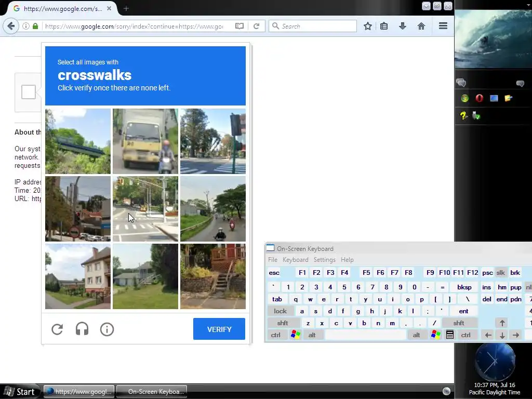Click the VERIFY button
This screenshot has height=399, width=532.
pos(219,329)
